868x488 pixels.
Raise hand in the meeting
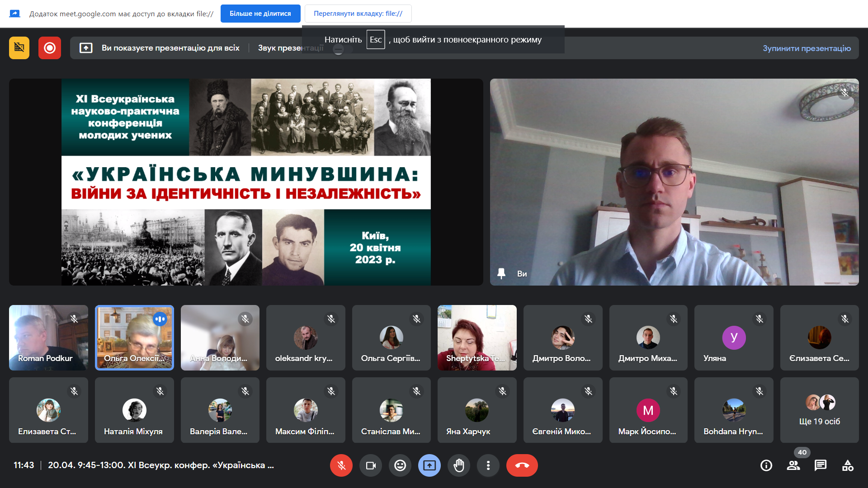459,465
